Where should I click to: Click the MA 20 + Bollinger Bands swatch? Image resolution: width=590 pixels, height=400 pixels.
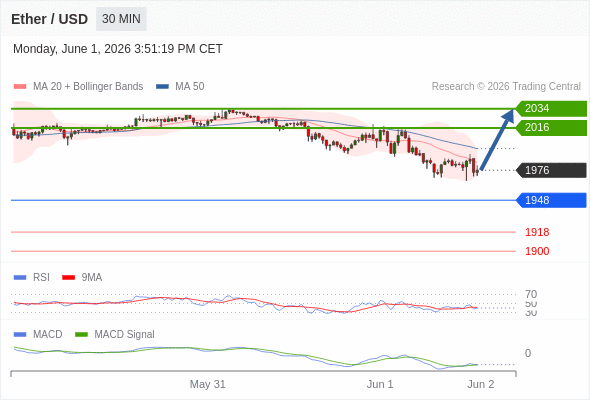coord(20,87)
